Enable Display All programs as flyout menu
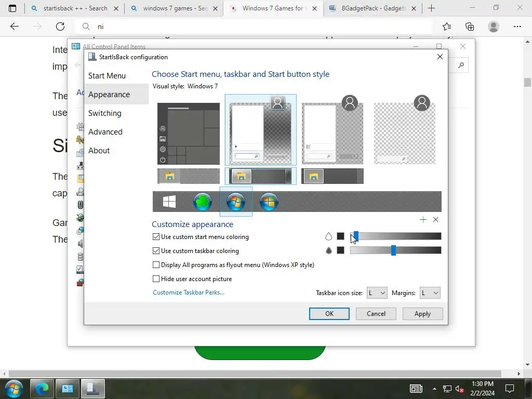 click(x=156, y=264)
